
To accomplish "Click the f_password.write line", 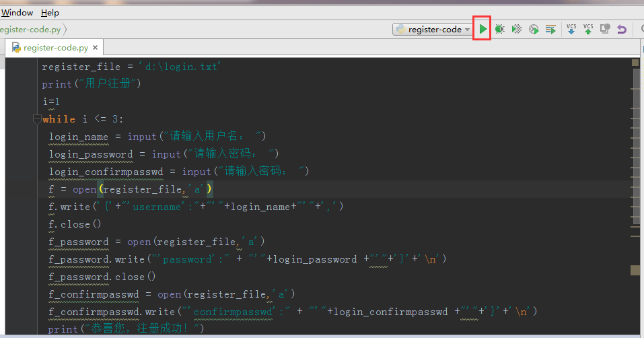I will [247, 259].
